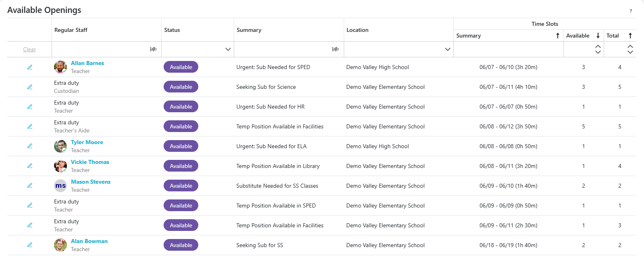The height and width of the screenshot is (260, 644).
Task: Adjust the Total filter stepper
Action: click(x=630, y=49)
